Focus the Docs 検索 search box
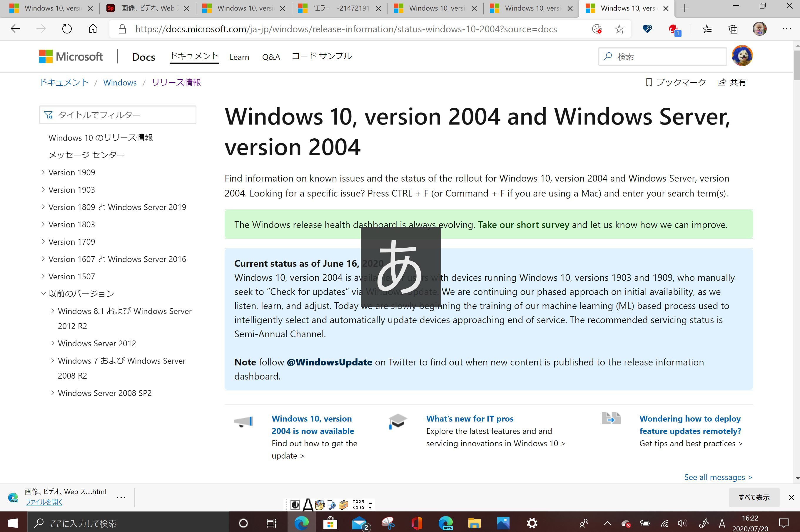 pyautogui.click(x=662, y=56)
